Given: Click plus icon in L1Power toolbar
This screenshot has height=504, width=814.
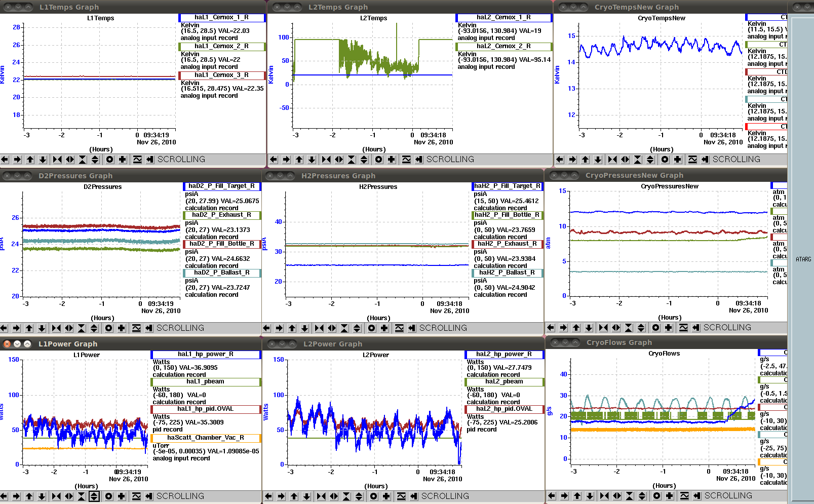Looking at the screenshot, I should coord(122,496).
